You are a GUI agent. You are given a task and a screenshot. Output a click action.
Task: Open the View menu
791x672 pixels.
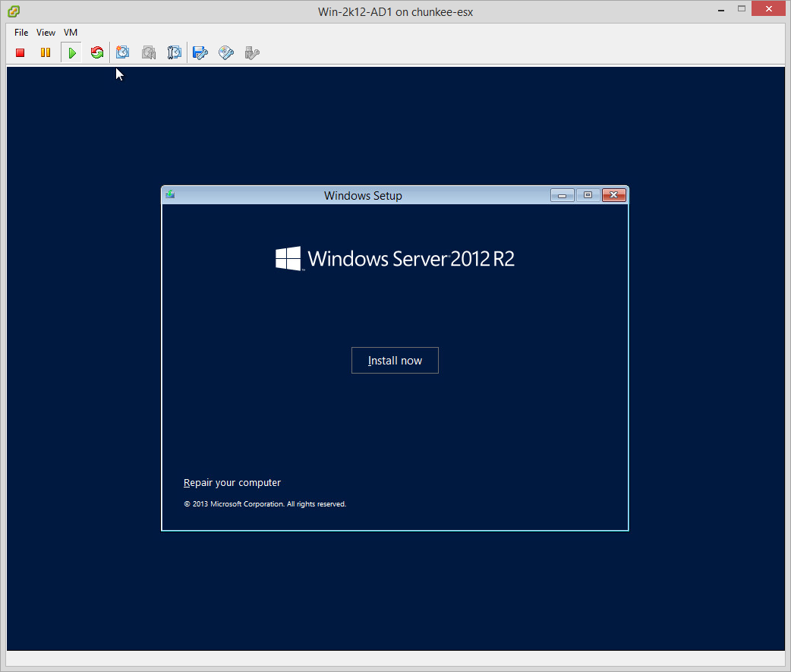46,33
